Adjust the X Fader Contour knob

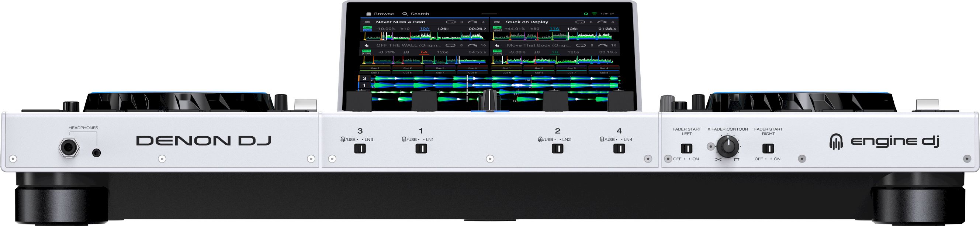click(x=728, y=146)
